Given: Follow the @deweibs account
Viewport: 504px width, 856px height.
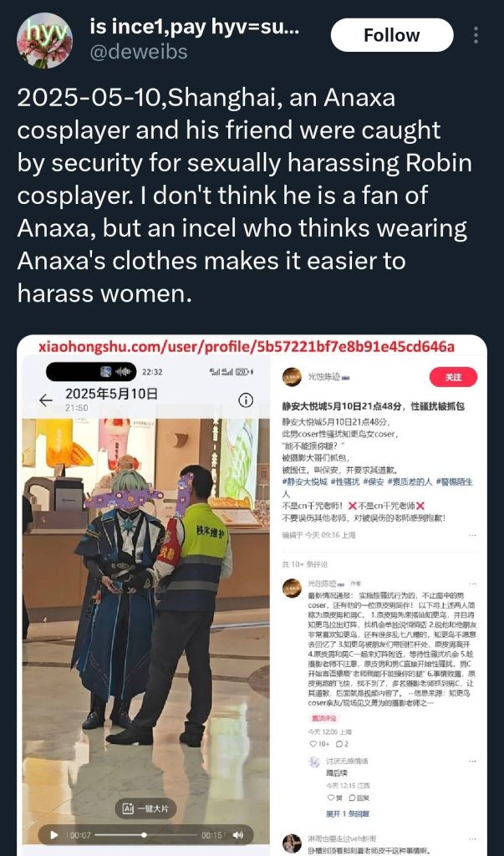Looking at the screenshot, I should click(x=392, y=35).
